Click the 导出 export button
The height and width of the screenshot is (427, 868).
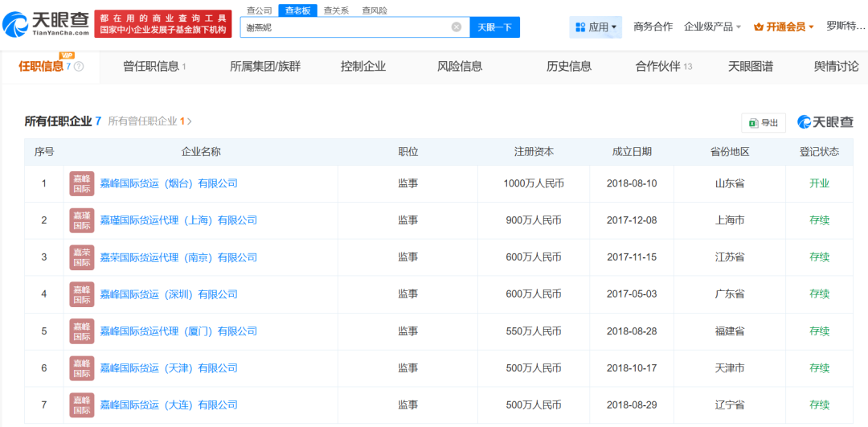pos(764,123)
